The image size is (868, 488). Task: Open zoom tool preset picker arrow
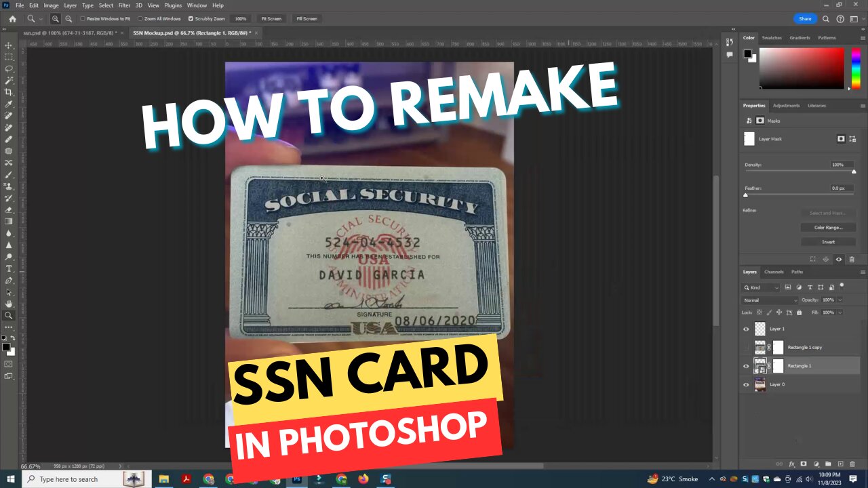tap(41, 19)
